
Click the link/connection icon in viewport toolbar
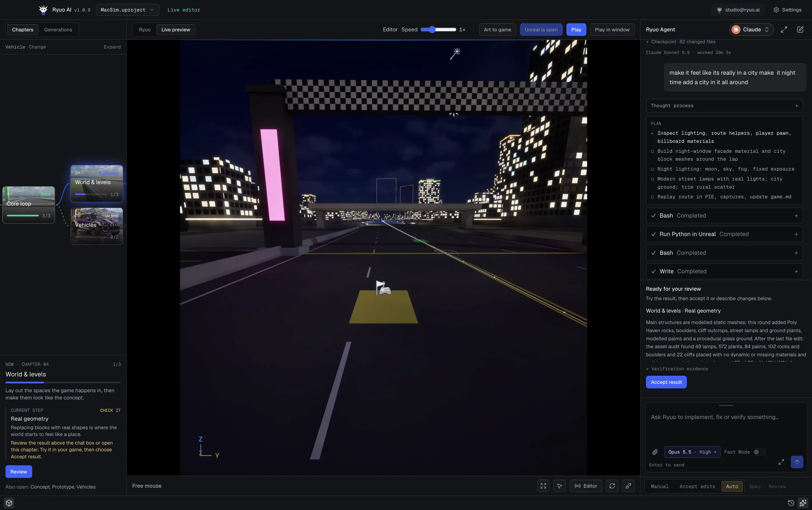tap(628, 486)
